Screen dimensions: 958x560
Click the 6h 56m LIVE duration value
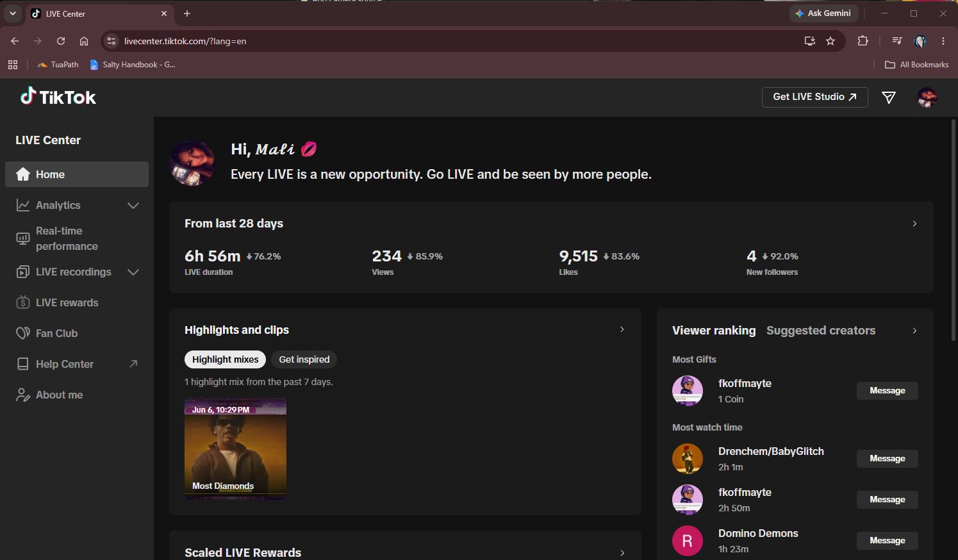[212, 256]
